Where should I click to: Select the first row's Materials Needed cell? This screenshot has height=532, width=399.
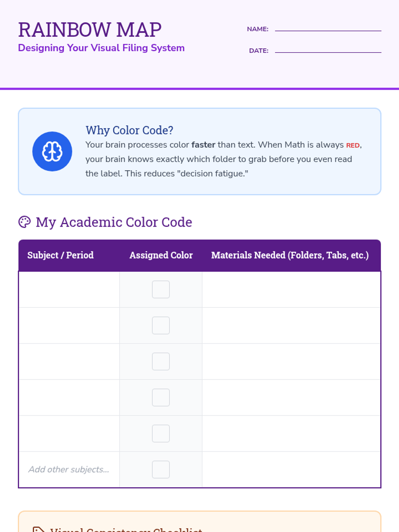pos(291,290)
